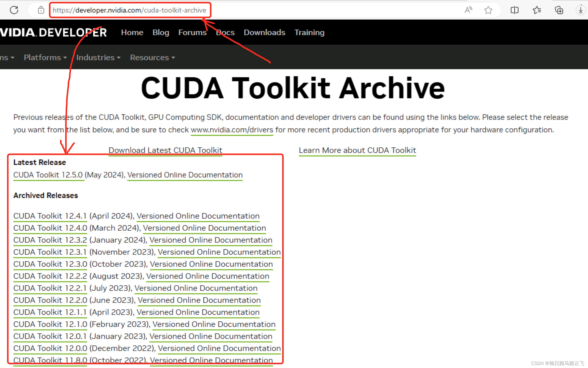Open the Collections icon

(559, 10)
